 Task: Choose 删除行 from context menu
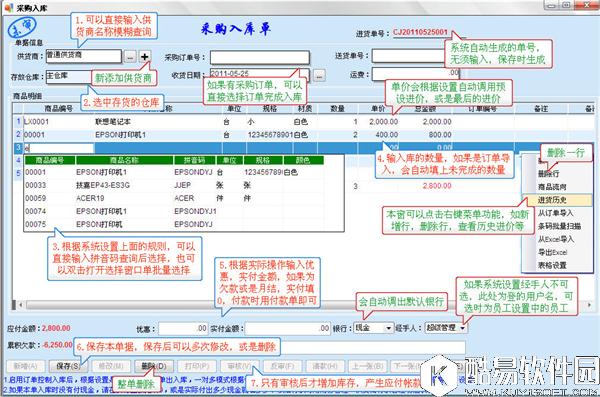[x=548, y=174]
